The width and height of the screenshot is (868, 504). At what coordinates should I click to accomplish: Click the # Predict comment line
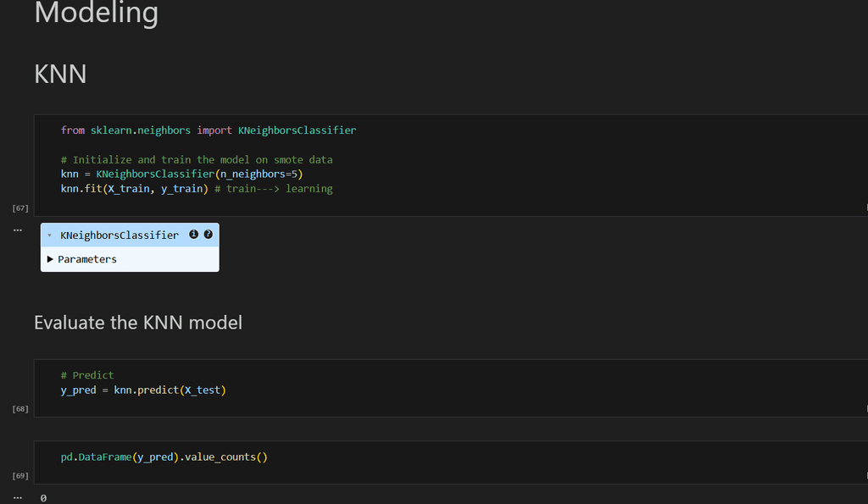tap(87, 375)
